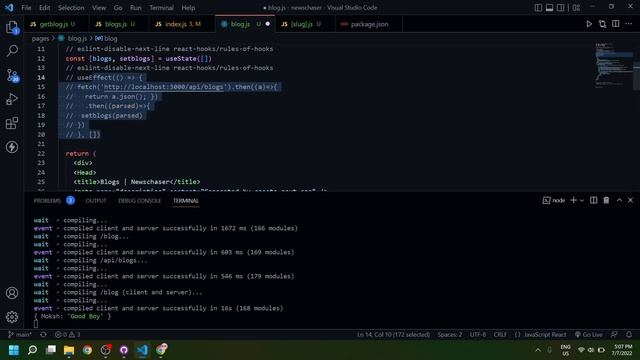Open the Source Control view
Screen dimensions: 640x360
(x=12, y=75)
